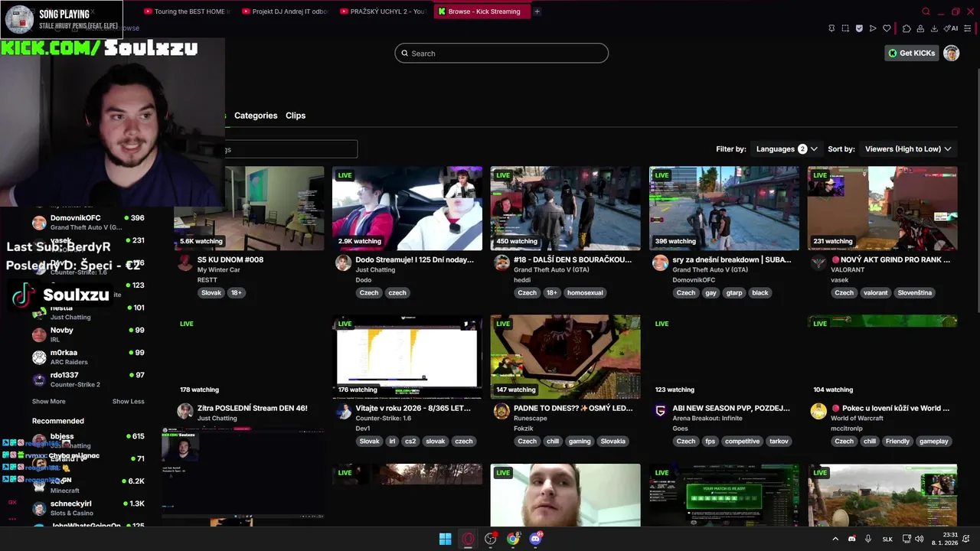Open Novby channel in sidebar
This screenshot has height=551, width=980.
point(88,334)
